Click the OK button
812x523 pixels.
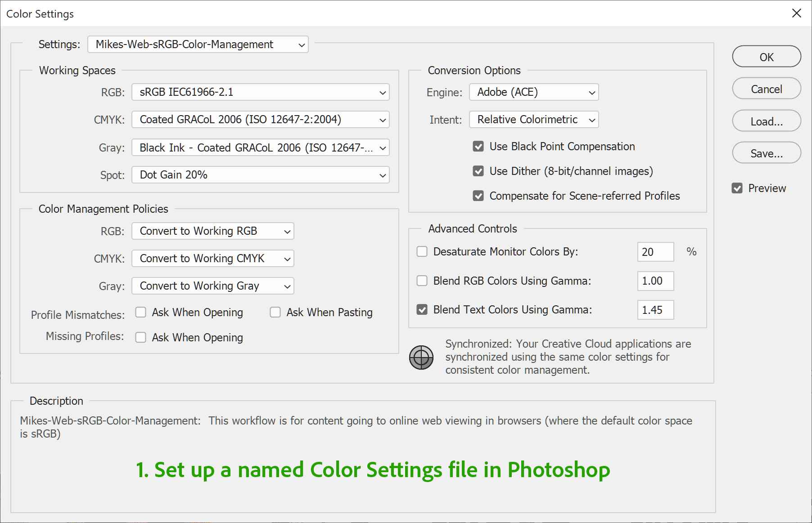pyautogui.click(x=766, y=57)
